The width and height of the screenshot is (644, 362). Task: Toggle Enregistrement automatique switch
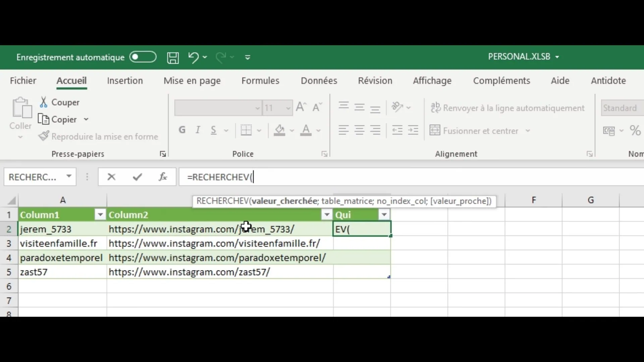[143, 57]
